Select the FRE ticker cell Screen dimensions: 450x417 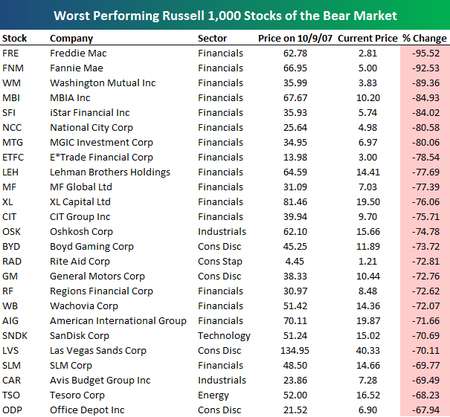(x=10, y=53)
